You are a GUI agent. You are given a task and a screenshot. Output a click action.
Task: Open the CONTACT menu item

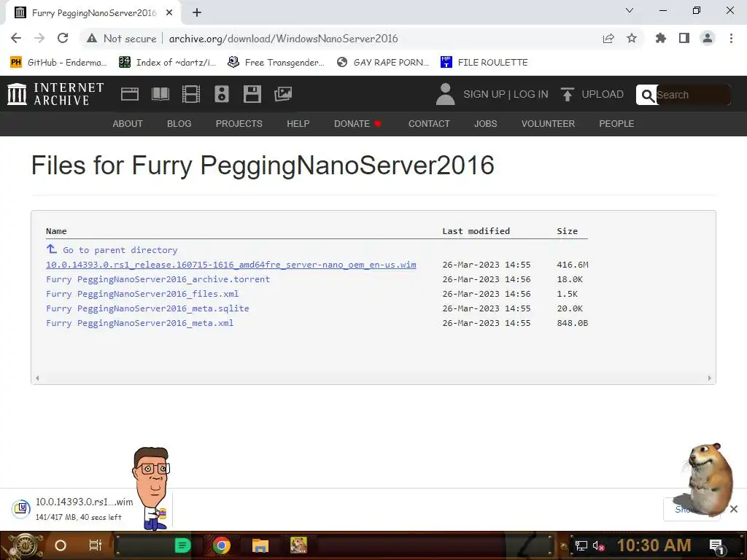pos(429,124)
